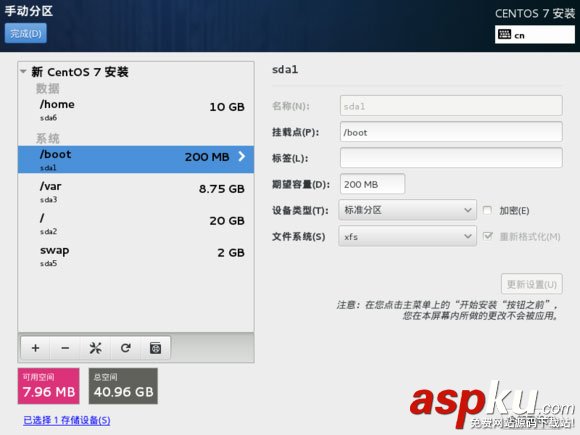Open the disk summary icon in toolbar

[x=155, y=348]
